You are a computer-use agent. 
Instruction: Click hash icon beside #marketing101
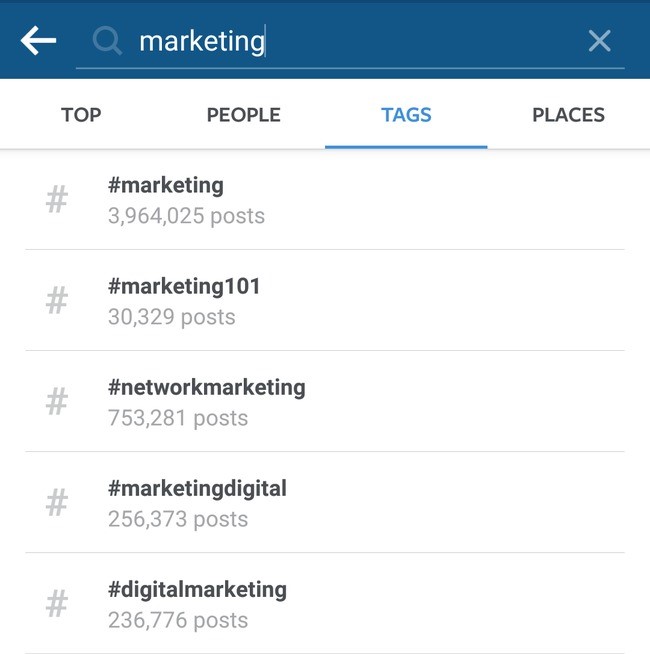click(57, 300)
